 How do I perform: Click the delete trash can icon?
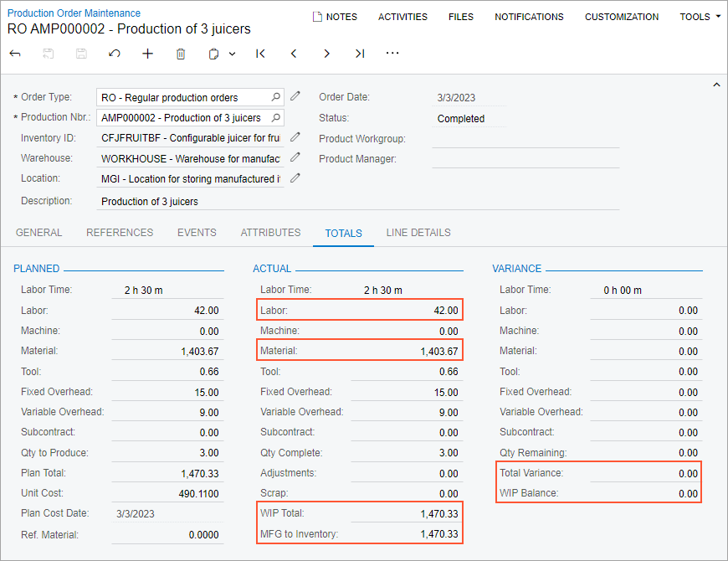coord(181,54)
